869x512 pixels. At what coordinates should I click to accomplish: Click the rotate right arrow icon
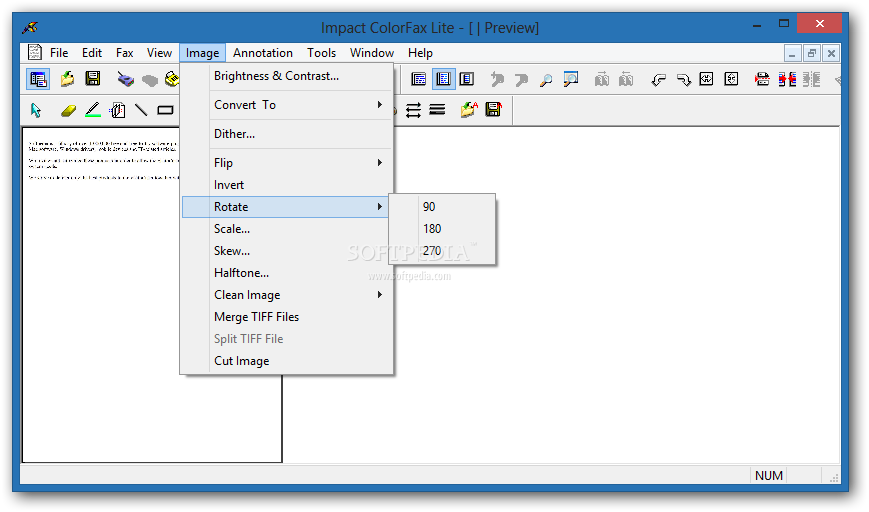[683, 80]
